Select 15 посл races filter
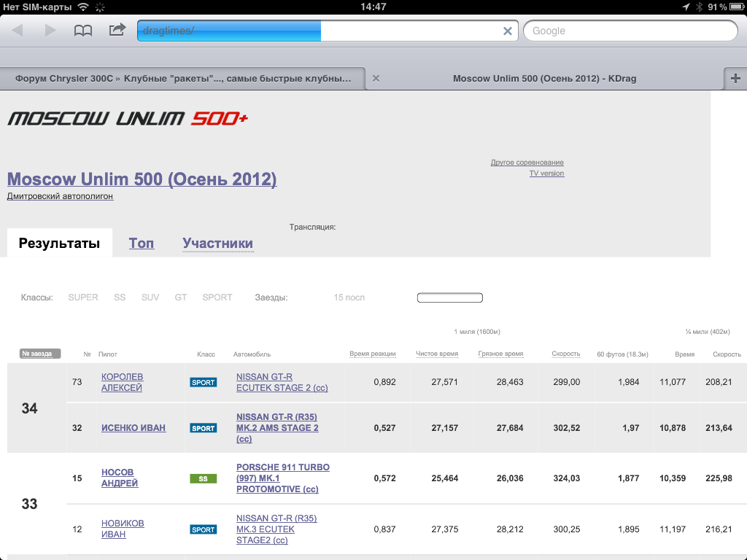 click(349, 297)
